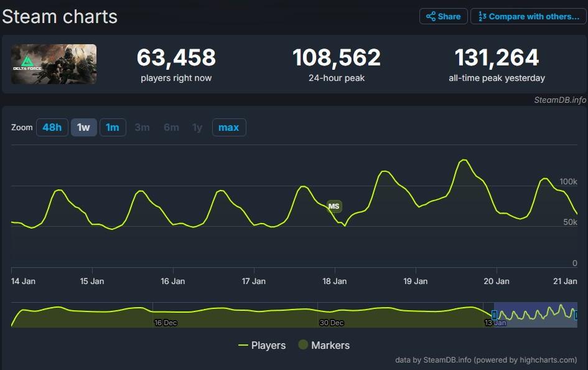Select the 1w zoom range
Screen dimensions: 588x370
[x=83, y=128]
